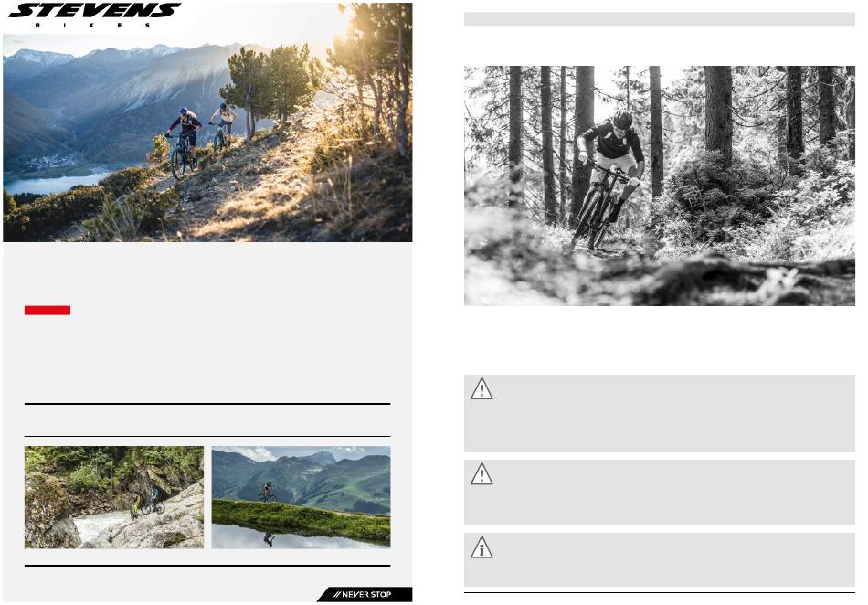This screenshot has width=868, height=605.
Task: Click the rear rider in the sunset photo
Action: [x=223, y=125]
